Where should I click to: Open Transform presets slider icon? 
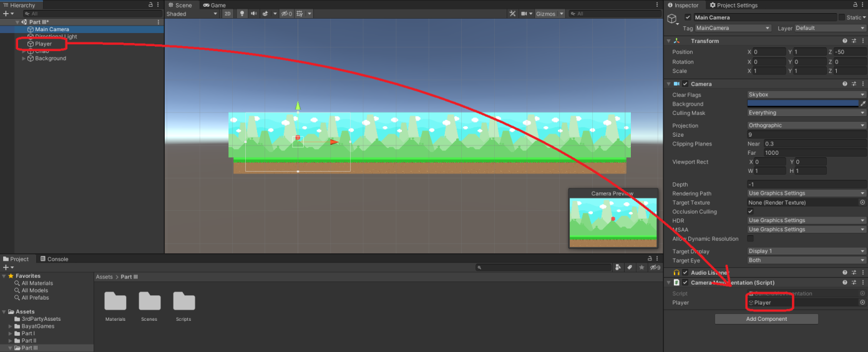[x=854, y=41]
